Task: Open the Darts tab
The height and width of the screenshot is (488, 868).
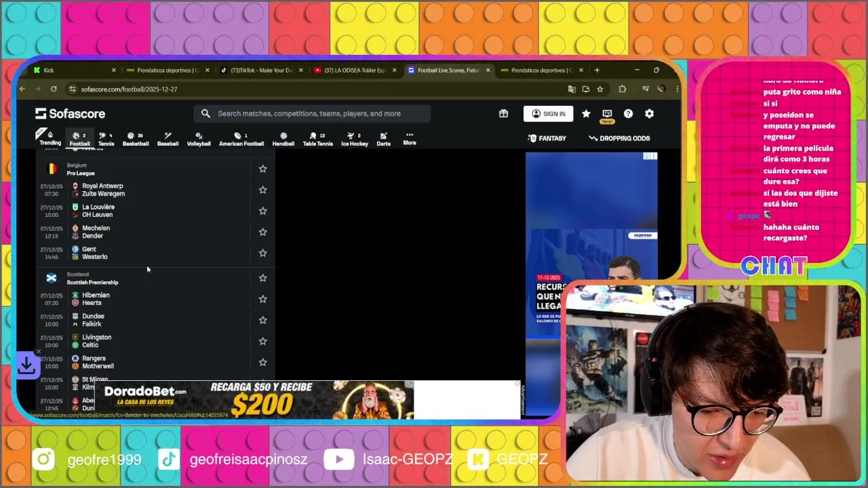Action: (384, 138)
